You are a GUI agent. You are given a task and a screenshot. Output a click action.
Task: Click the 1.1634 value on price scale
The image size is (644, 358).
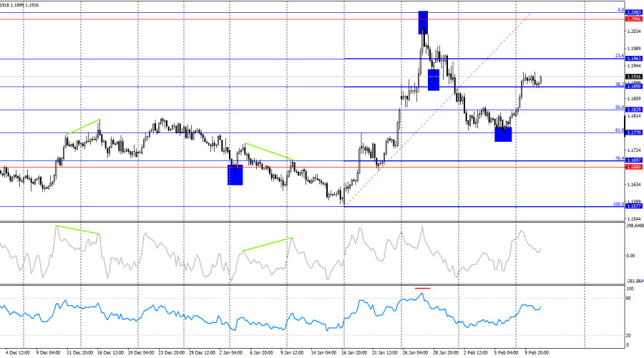(634, 185)
